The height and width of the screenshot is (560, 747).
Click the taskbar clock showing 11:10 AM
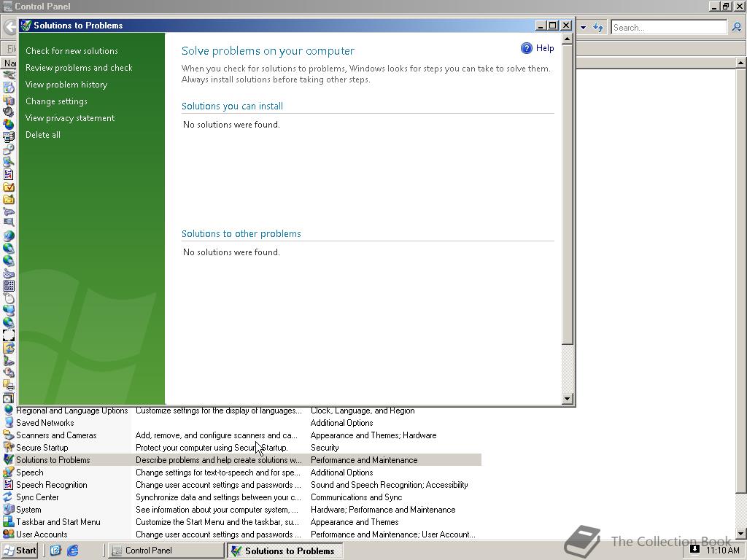coord(723,550)
